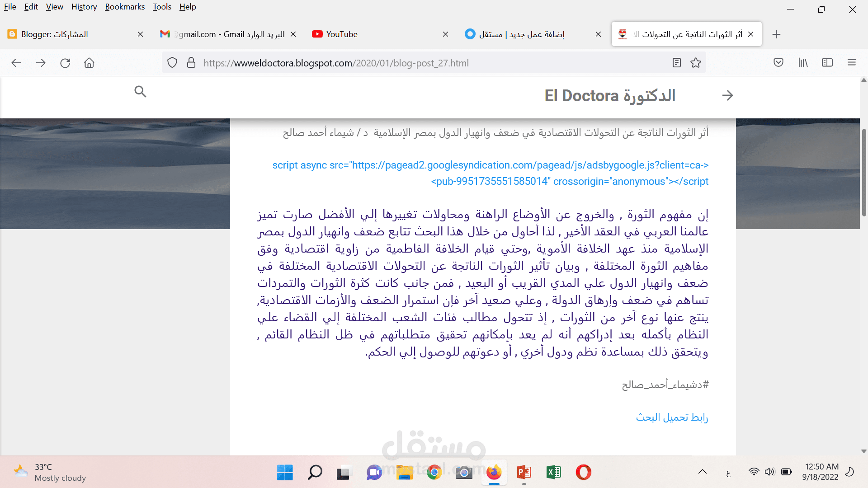
Task: Open the clock showing 12:50 AM
Action: coord(821,472)
